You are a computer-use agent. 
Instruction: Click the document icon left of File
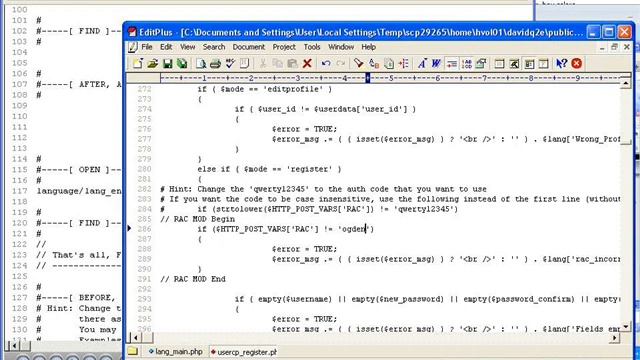(x=133, y=47)
